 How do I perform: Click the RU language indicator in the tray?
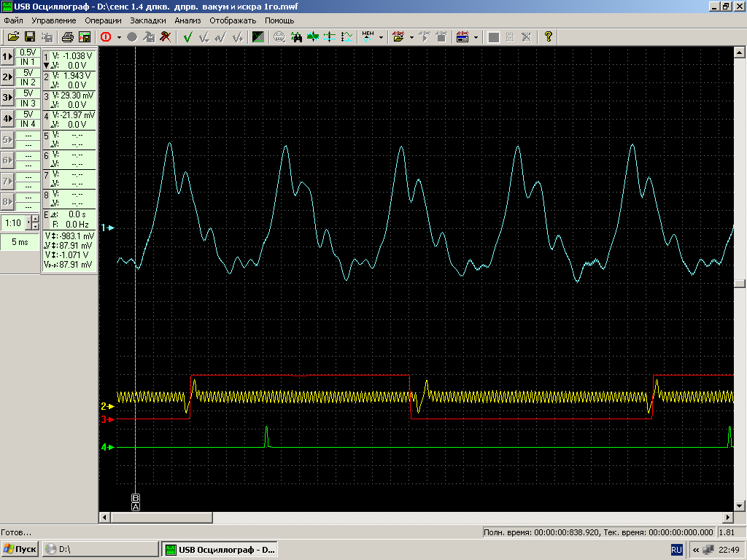[x=676, y=550]
